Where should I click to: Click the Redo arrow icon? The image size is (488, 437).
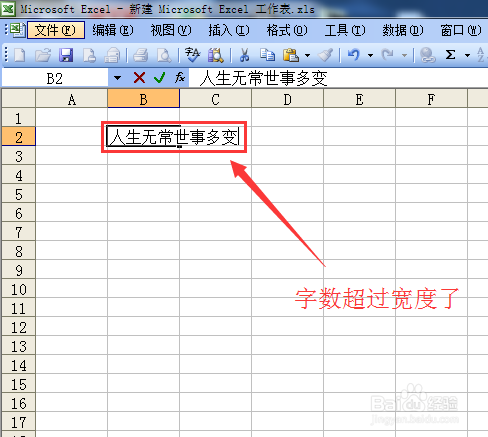(x=388, y=55)
